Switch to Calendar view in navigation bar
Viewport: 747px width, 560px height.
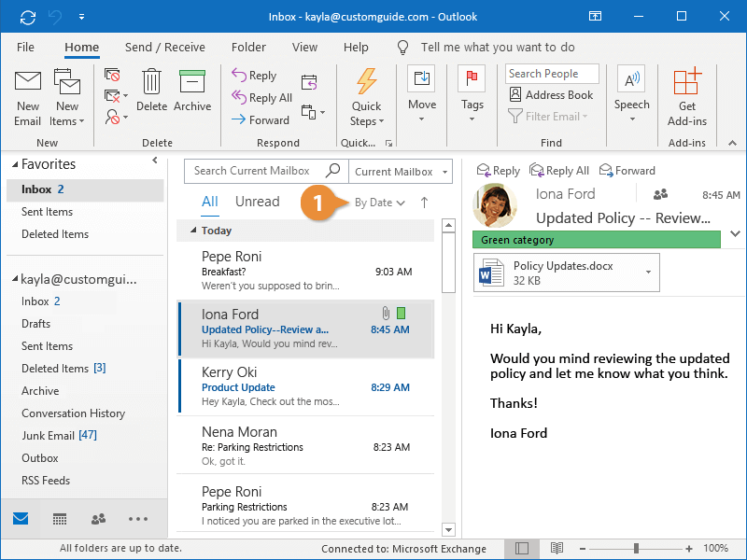60,519
